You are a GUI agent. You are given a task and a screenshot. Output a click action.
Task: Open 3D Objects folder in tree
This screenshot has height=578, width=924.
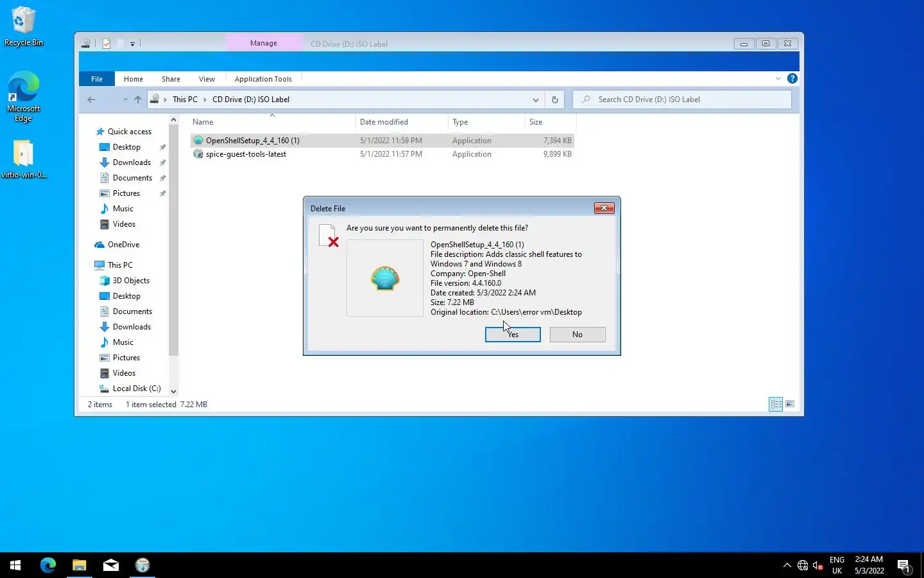pos(131,281)
